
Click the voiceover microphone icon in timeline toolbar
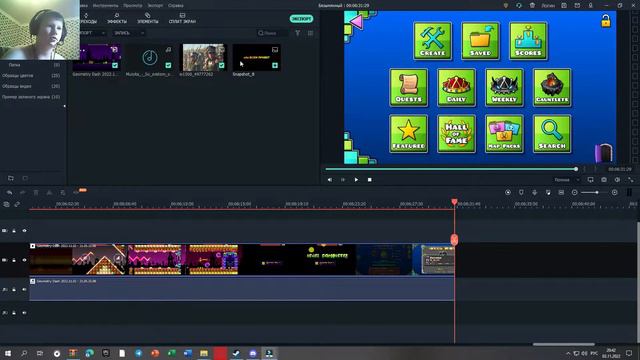tap(535, 193)
